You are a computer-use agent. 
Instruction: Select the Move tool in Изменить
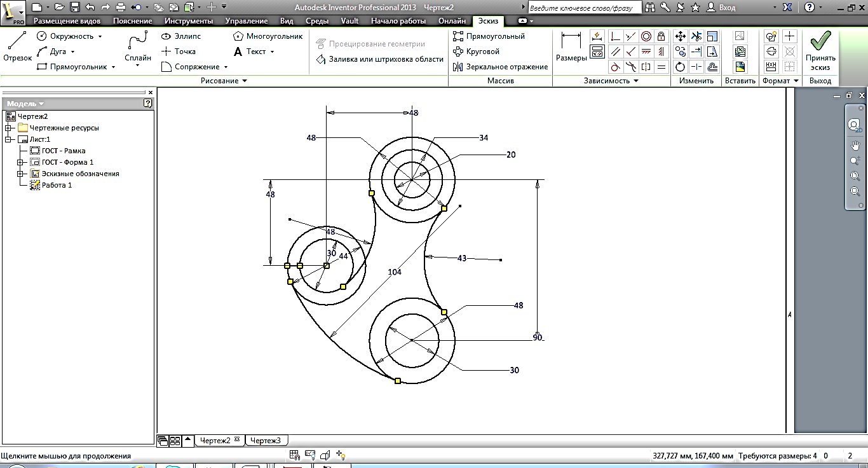[x=681, y=36]
